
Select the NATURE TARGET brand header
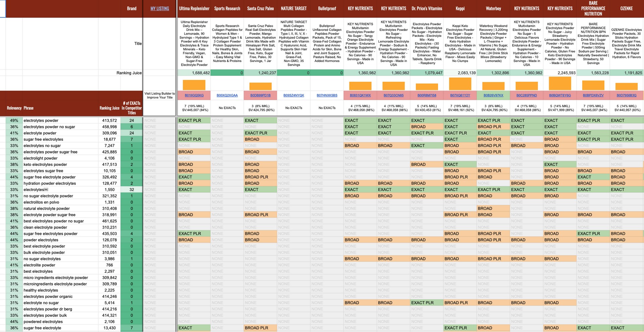293,9
